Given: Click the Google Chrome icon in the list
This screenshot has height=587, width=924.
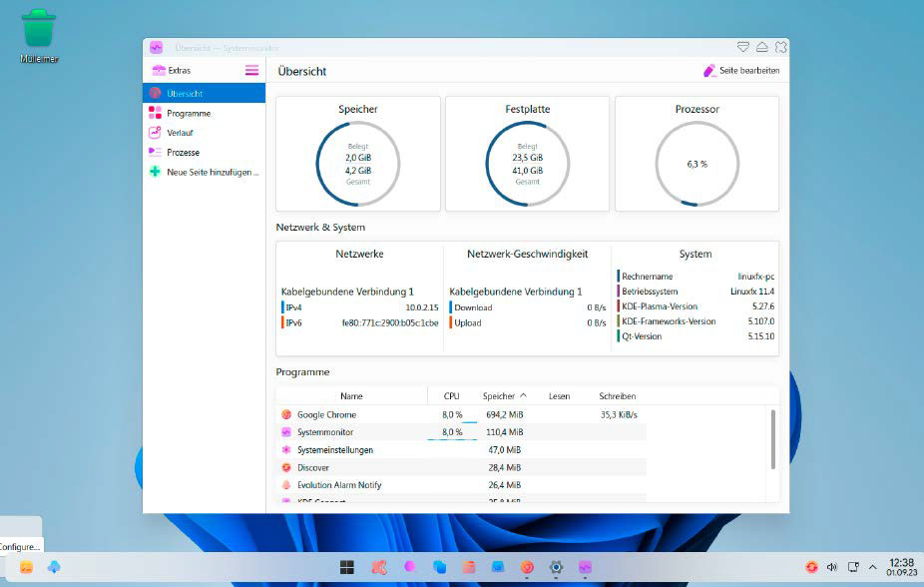Looking at the screenshot, I should point(286,415).
